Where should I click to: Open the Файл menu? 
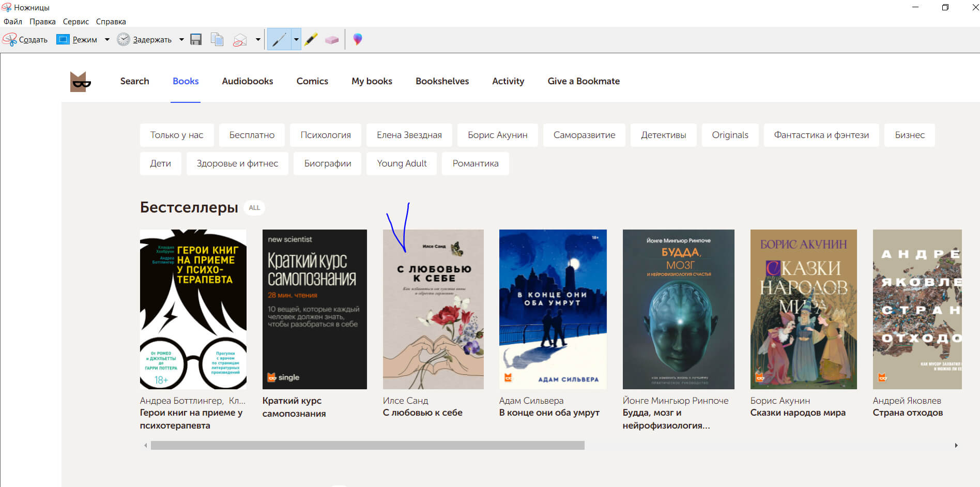pos(13,22)
